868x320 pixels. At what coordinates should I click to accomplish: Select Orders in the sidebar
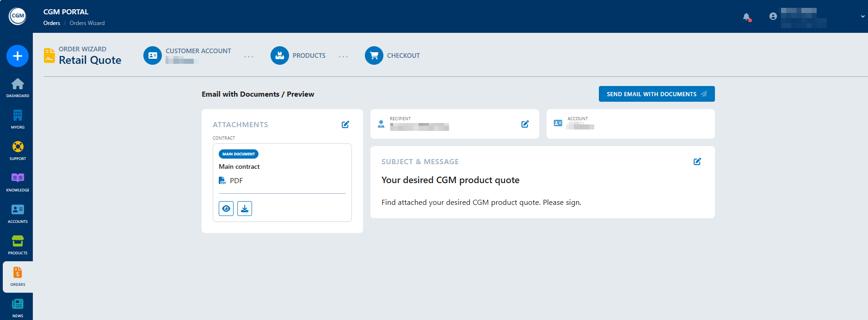pos(18,277)
